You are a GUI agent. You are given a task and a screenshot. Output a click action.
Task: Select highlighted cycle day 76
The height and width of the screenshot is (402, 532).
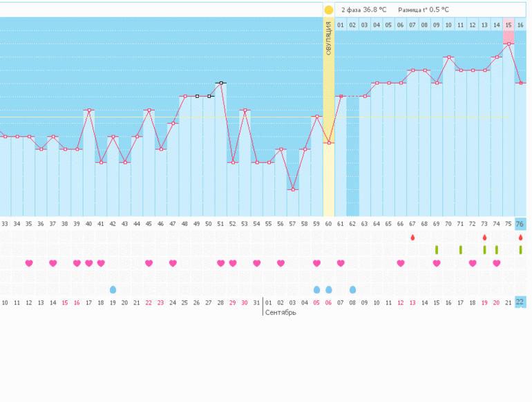520,224
